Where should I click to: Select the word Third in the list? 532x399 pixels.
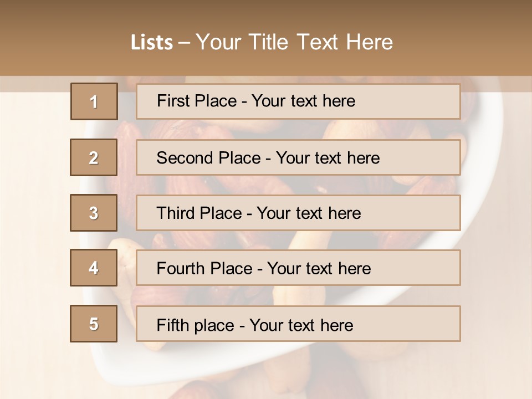point(175,213)
